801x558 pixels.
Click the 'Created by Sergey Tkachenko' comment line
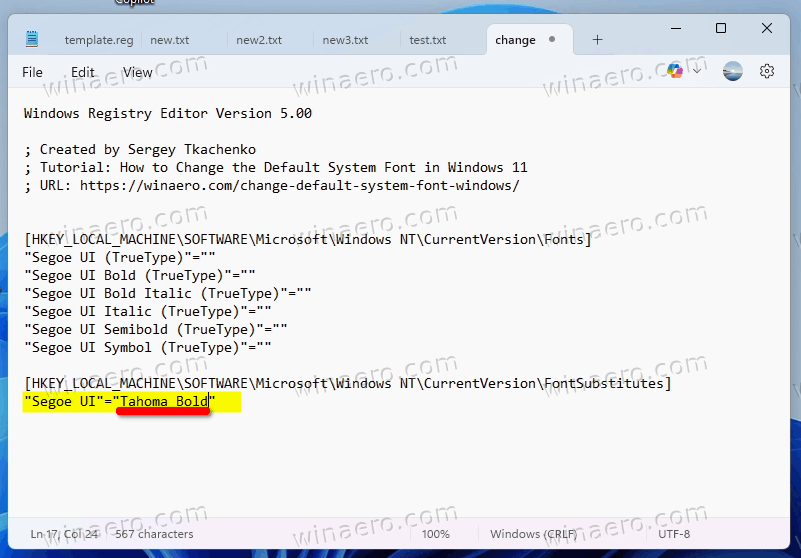(x=140, y=150)
